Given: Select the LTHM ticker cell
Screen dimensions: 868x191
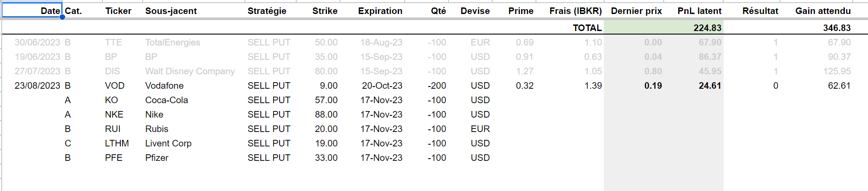Looking at the screenshot, I should click(117, 143).
